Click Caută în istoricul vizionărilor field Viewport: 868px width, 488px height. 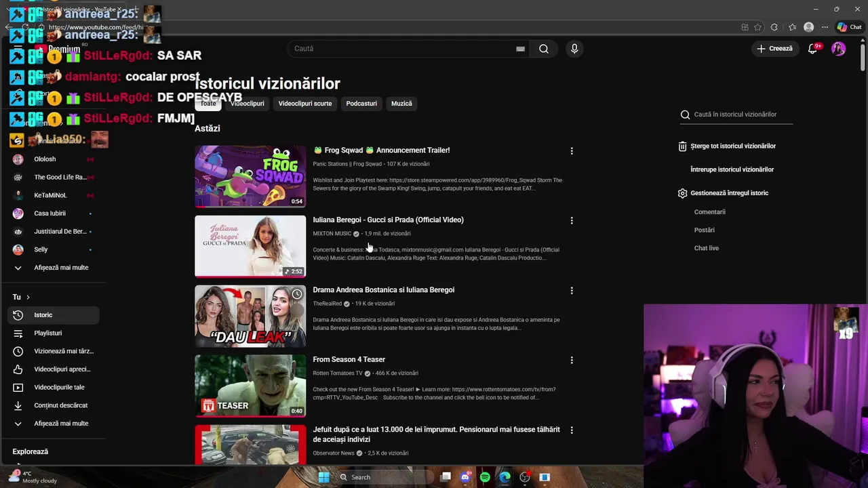point(743,115)
